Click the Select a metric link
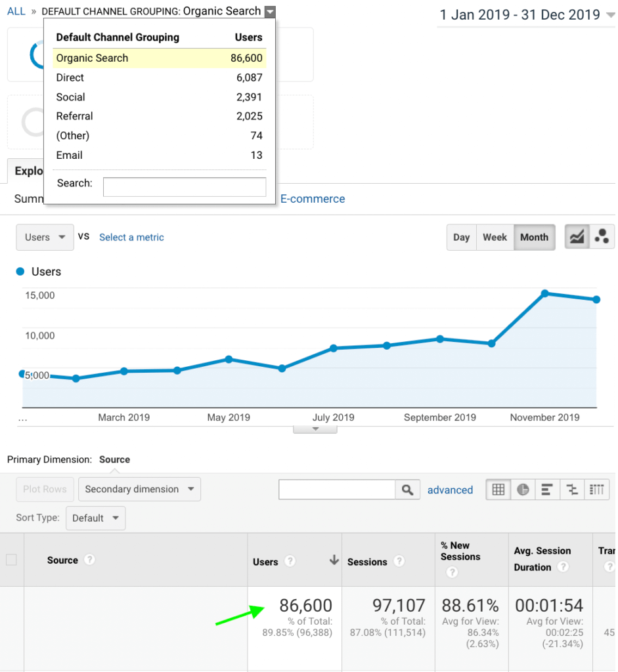618x672 pixels. (131, 238)
